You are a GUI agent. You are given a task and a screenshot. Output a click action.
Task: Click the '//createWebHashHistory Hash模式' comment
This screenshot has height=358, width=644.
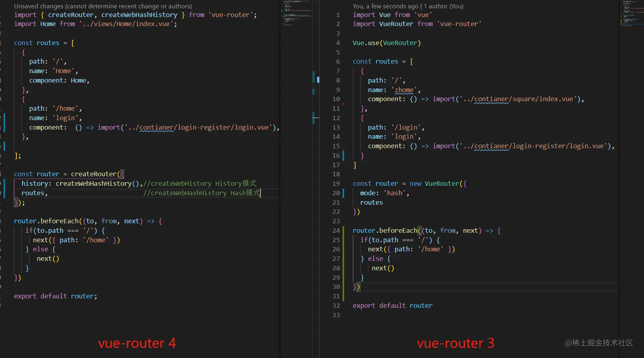[x=201, y=193]
